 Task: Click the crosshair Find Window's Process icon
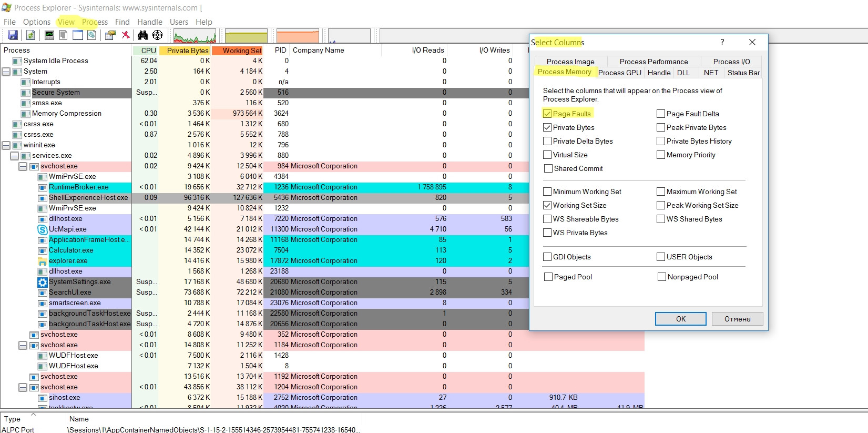(x=157, y=35)
